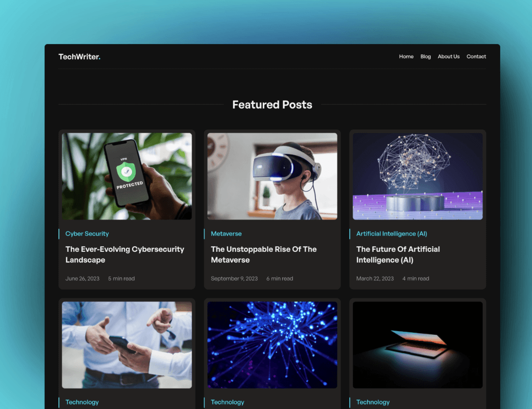Screen dimensions: 532x409
Task: Select Technology category under handshake image
Action: pos(82,402)
